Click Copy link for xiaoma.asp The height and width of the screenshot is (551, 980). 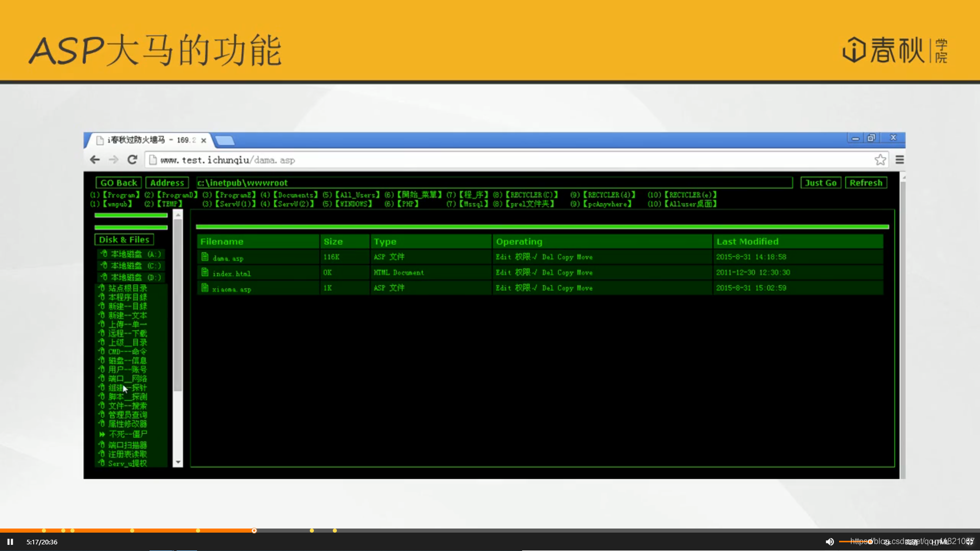pyautogui.click(x=565, y=288)
